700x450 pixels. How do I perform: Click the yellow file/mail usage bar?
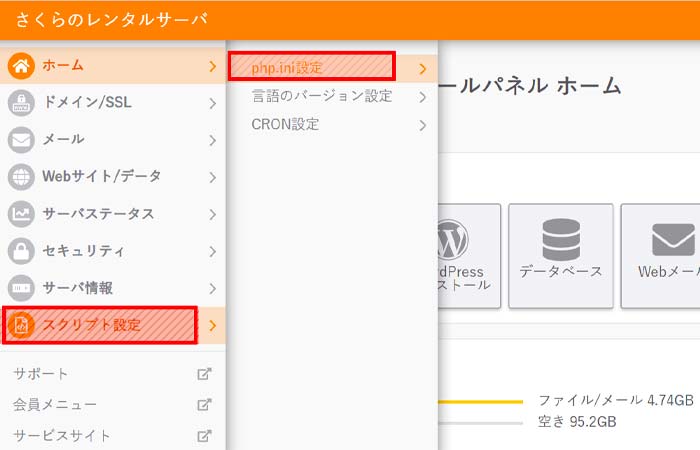(x=480, y=402)
